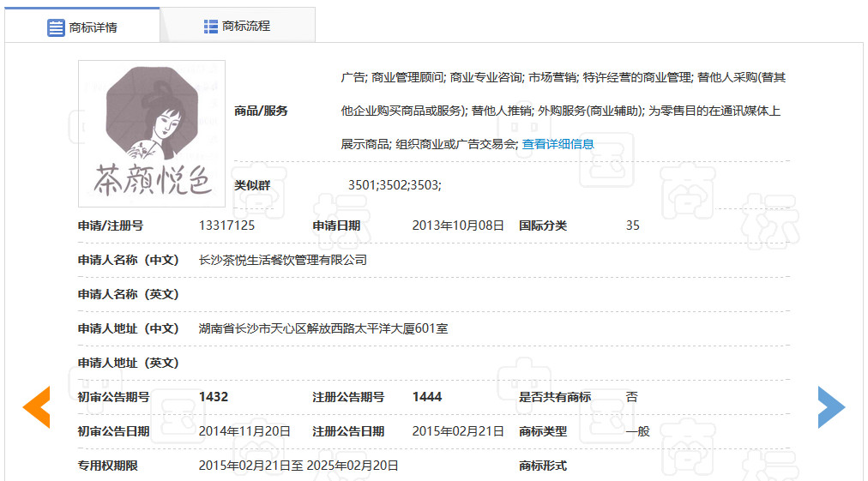Select similar group text 3501;3502;3503;
Image resolution: width=868 pixels, height=481 pixels.
pos(395,185)
